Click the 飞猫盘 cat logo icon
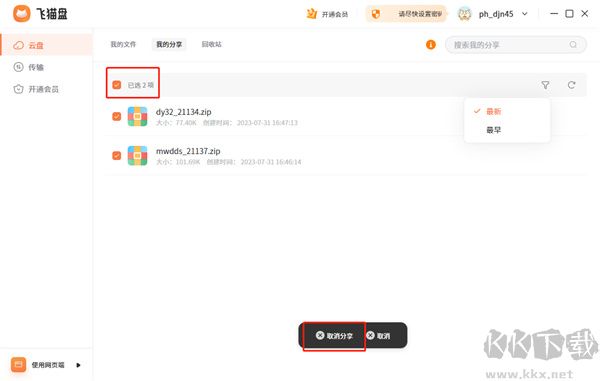Screen dimensions: 600x381 (22, 14)
